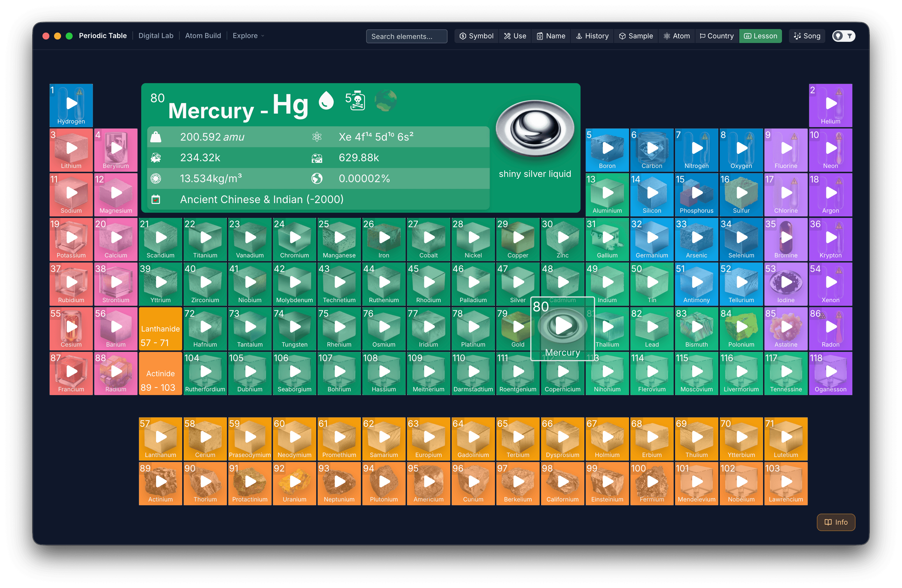Switch to the Use view
This screenshot has height=588, width=902.
pos(515,36)
